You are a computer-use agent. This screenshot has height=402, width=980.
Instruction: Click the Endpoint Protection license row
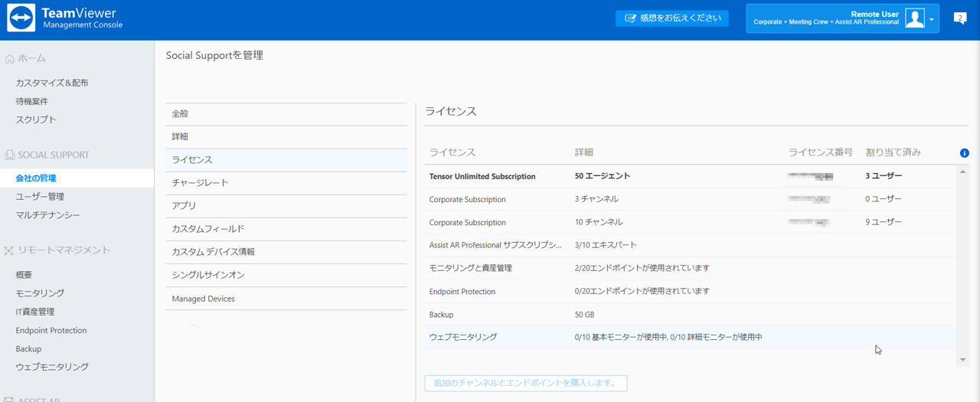pyautogui.click(x=691, y=292)
